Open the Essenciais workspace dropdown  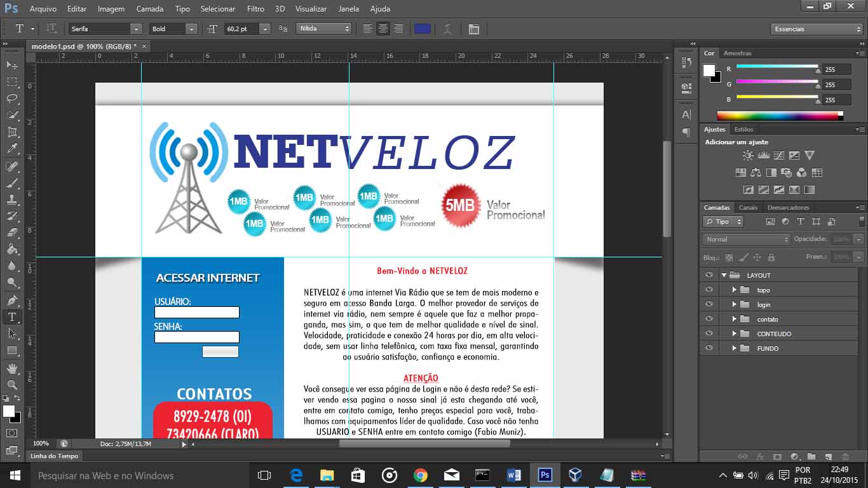817,29
